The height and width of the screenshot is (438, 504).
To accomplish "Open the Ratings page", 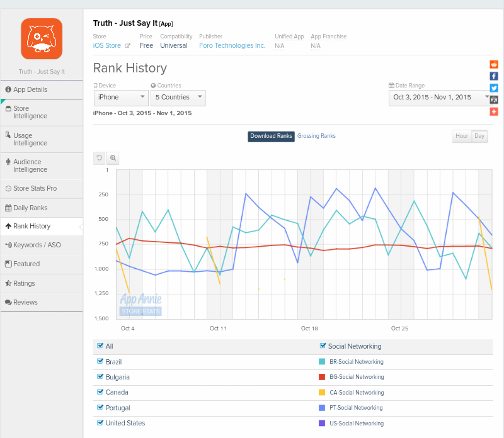I will (42, 283).
